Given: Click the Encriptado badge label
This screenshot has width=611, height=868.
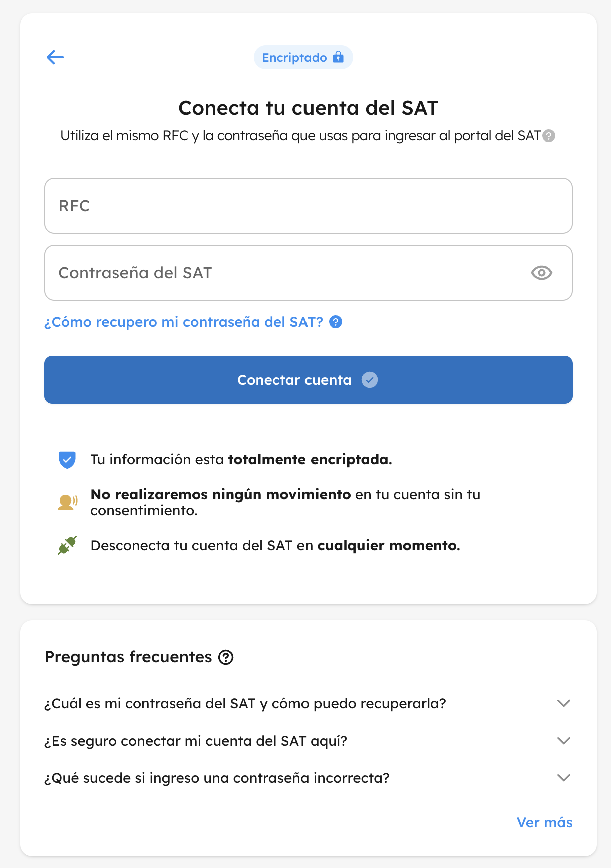Looking at the screenshot, I should point(294,58).
